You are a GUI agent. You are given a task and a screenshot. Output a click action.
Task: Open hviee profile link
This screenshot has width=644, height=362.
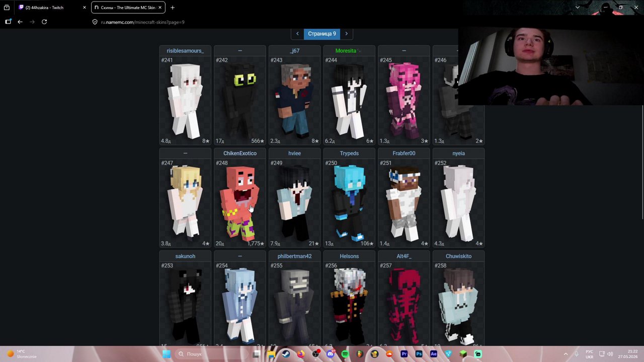click(294, 153)
